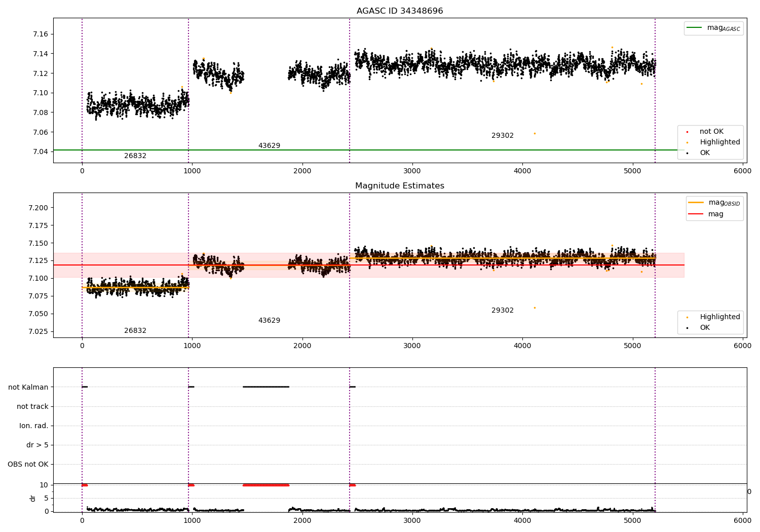Click the orange line sample in mag OBSID legend
The image size is (760, 532).
(x=696, y=203)
